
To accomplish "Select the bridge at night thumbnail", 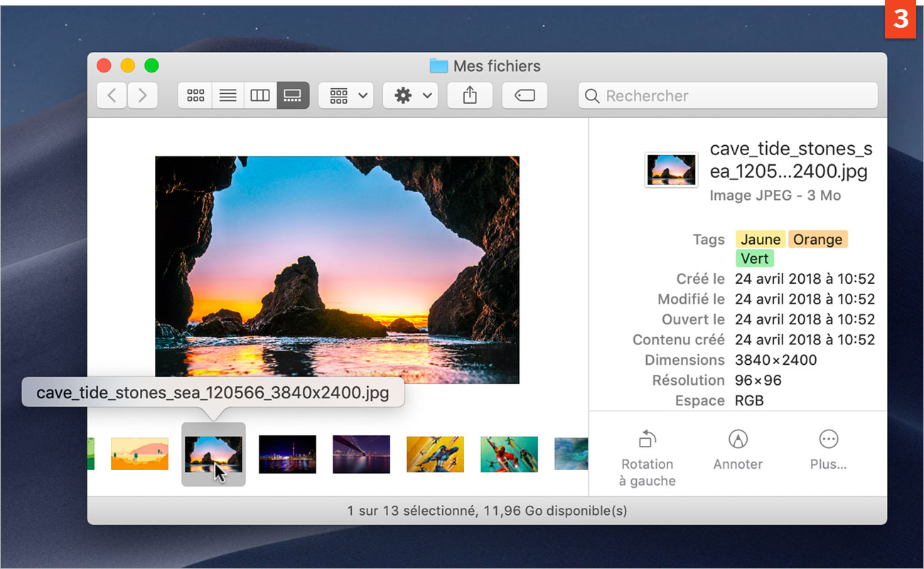I will point(361,454).
